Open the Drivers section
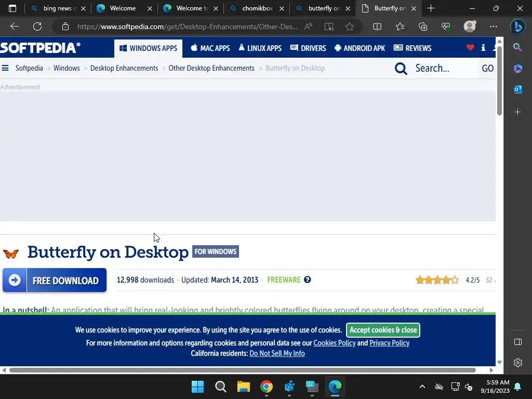The image size is (532, 399). coord(308,48)
